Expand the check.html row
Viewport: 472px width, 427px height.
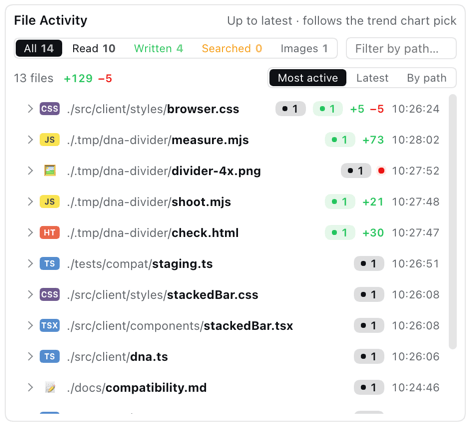30,233
